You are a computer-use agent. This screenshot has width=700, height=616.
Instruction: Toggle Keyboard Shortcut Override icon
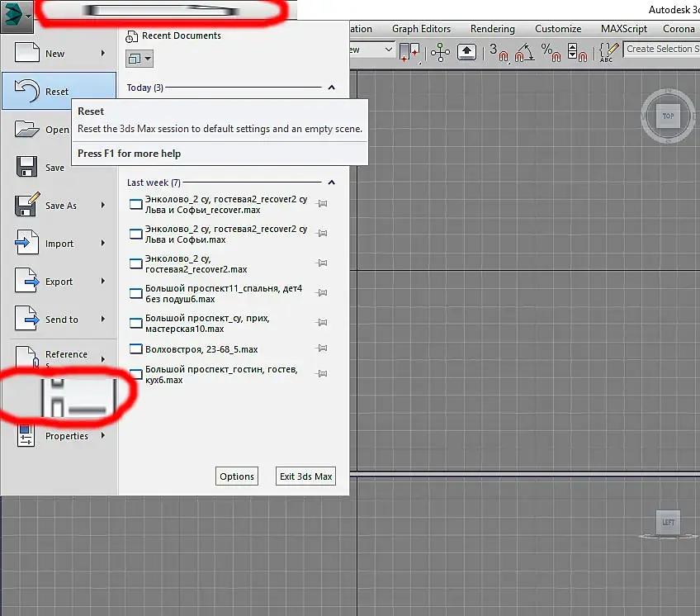coord(466,52)
